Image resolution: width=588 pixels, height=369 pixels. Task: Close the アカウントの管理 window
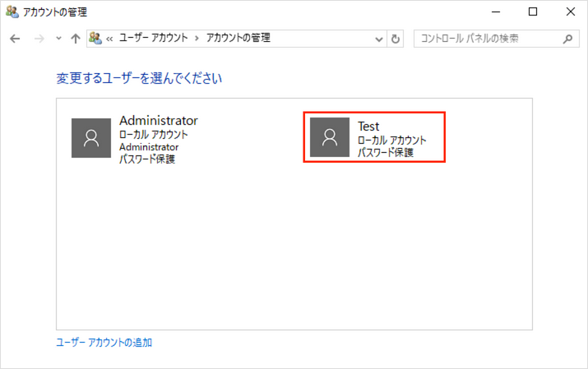point(569,12)
